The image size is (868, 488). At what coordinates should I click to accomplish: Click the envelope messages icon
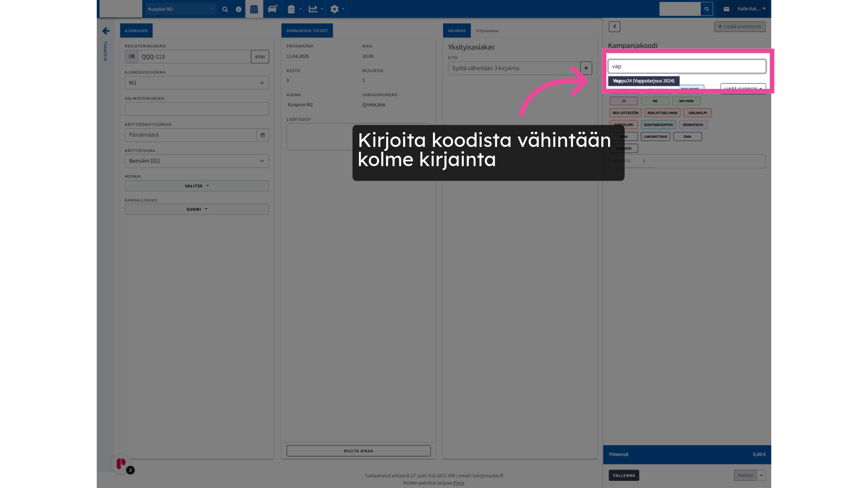click(x=726, y=9)
